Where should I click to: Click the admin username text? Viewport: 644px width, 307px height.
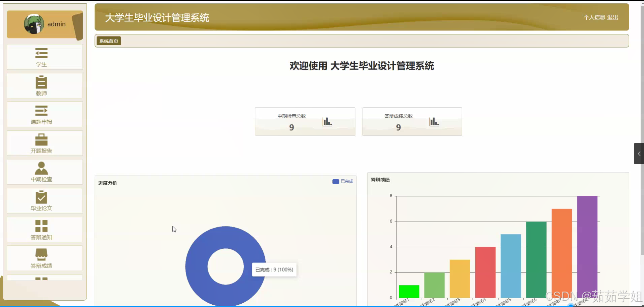[x=56, y=24]
